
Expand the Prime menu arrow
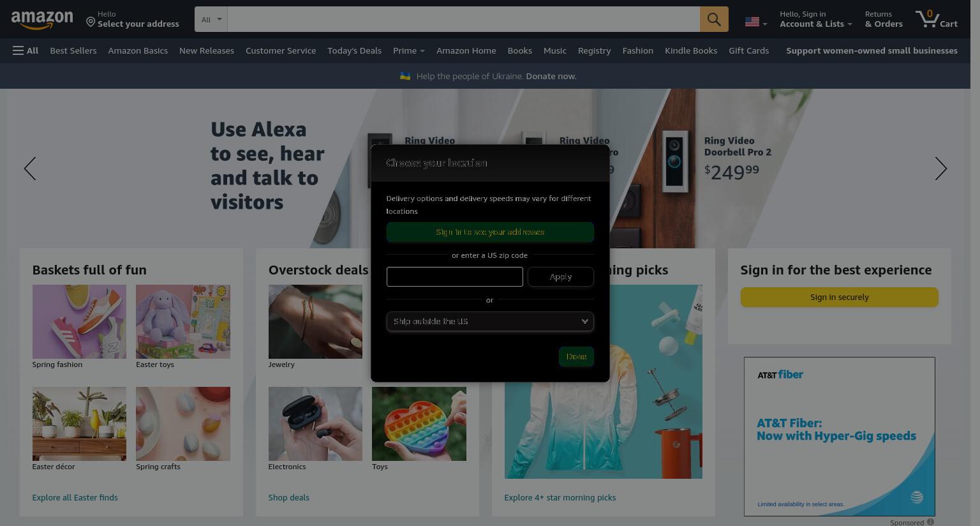click(x=422, y=51)
